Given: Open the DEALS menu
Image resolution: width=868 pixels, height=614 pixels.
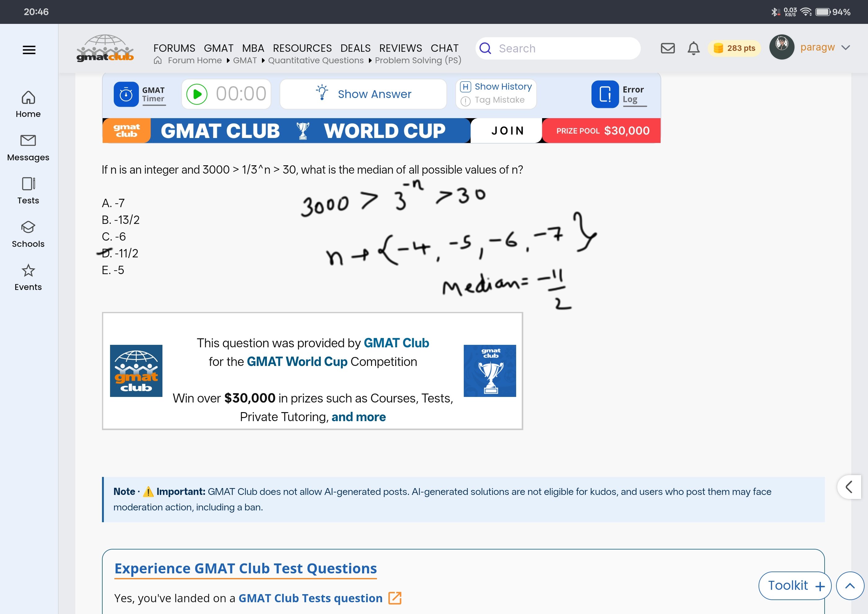Looking at the screenshot, I should click(355, 48).
